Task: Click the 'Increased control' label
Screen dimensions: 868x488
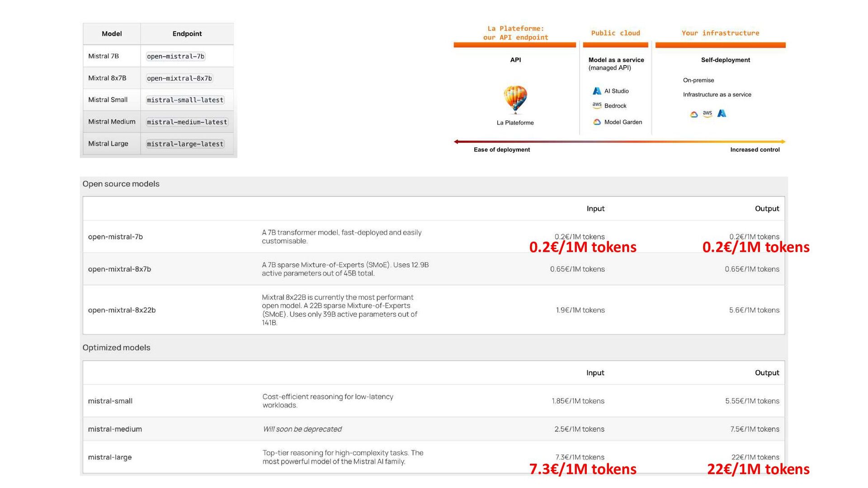Action: tap(755, 150)
